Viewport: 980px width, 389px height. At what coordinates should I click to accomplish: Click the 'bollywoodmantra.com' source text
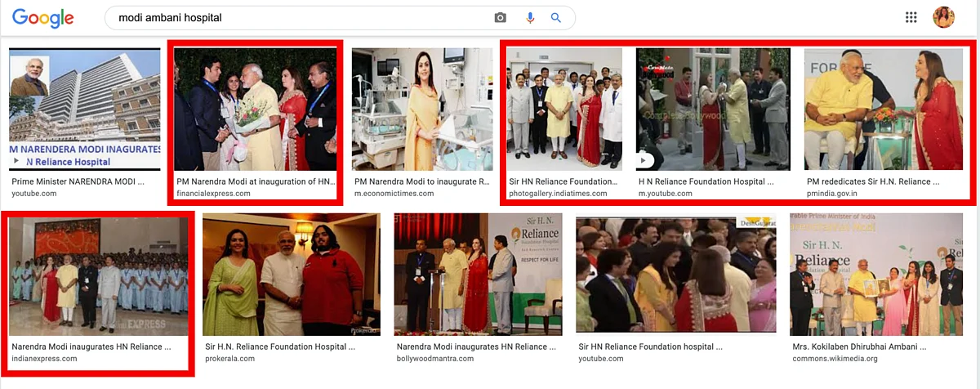coord(437,359)
